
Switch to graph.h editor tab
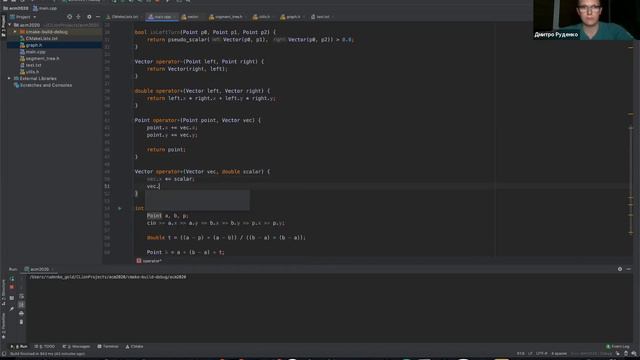pos(293,17)
